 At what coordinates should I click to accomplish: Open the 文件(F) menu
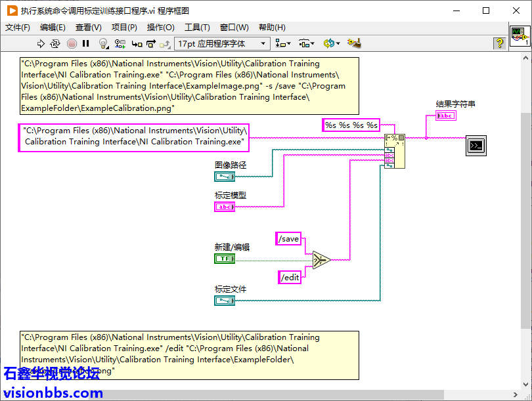(18, 28)
